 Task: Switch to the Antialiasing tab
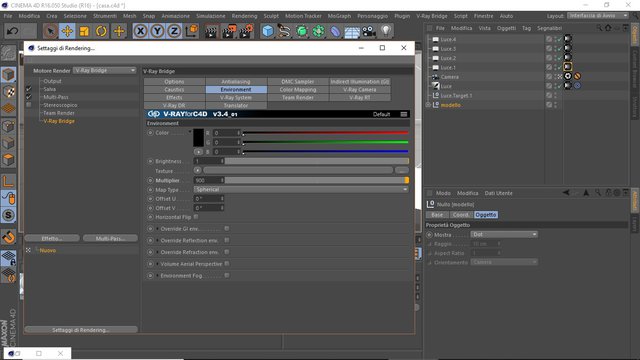[236, 82]
